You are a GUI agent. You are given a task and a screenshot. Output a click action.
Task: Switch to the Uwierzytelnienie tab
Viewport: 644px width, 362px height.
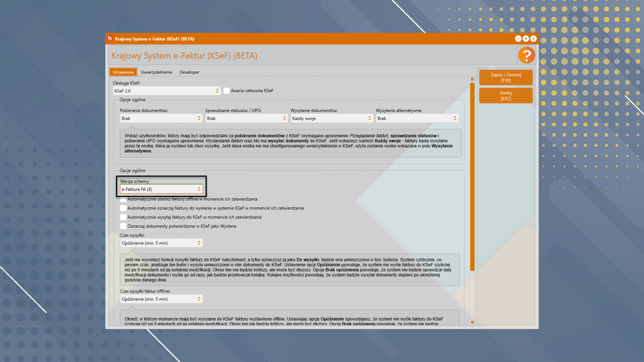156,72
